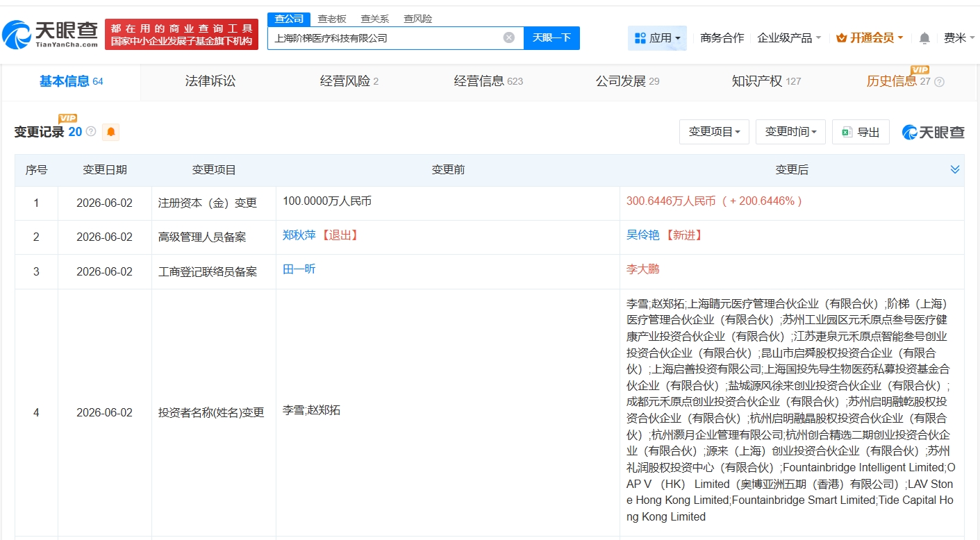Viewport: 980px width, 540px height.
Task: Click the orange alert bell beside 变更记录
Action: 110,132
